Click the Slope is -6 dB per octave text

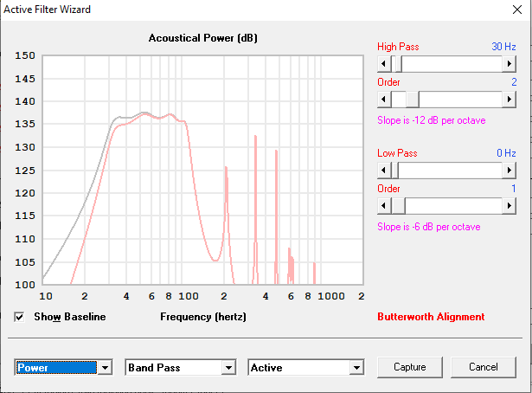tap(429, 227)
